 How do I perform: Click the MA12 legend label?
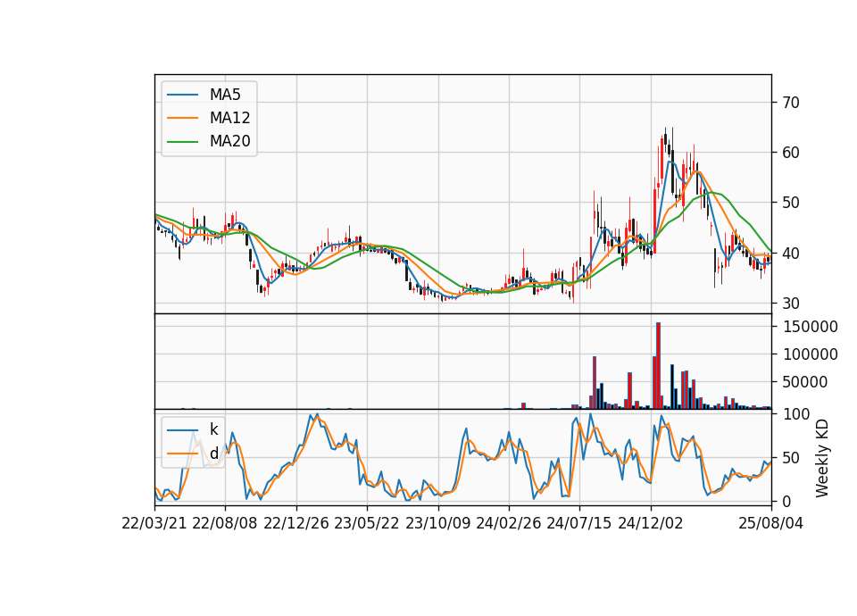pyautogui.click(x=229, y=118)
